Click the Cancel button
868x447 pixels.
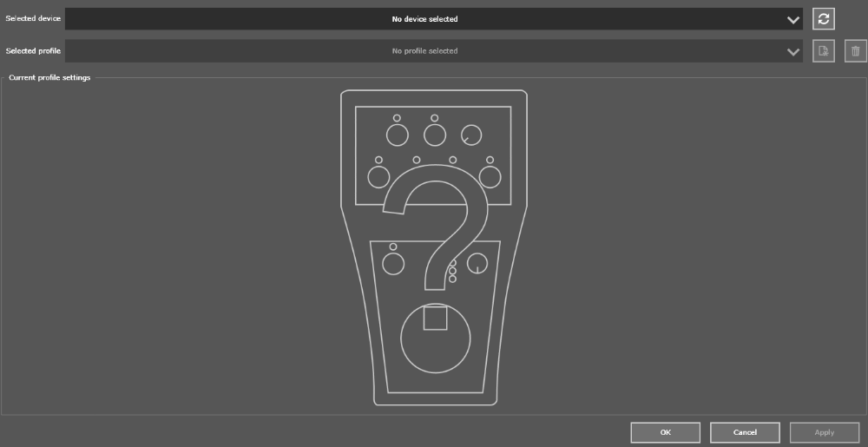tap(745, 432)
